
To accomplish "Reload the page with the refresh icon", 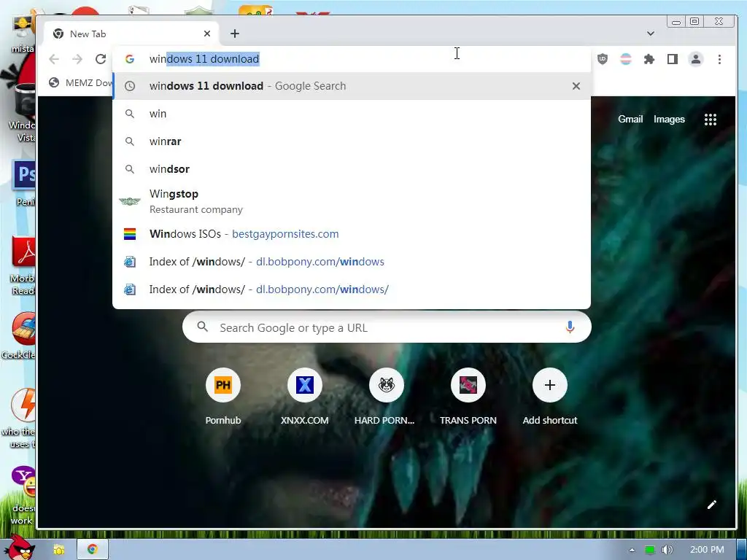I will [x=101, y=59].
